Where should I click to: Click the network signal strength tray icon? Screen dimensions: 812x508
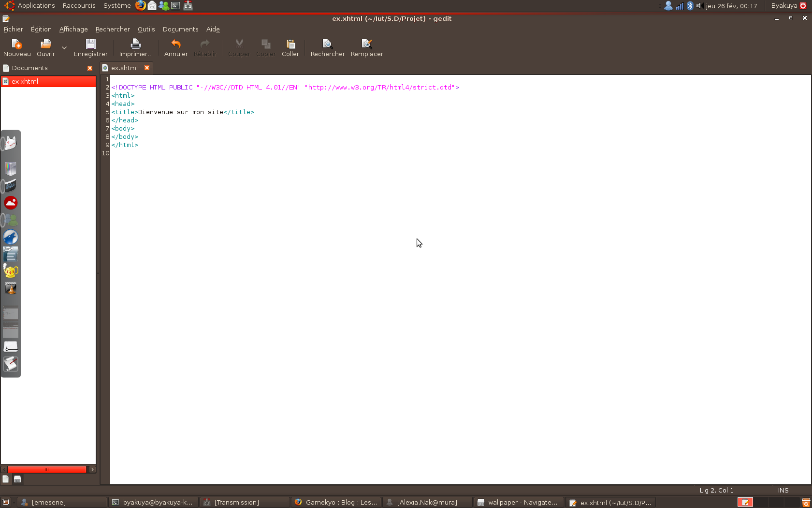pos(680,6)
